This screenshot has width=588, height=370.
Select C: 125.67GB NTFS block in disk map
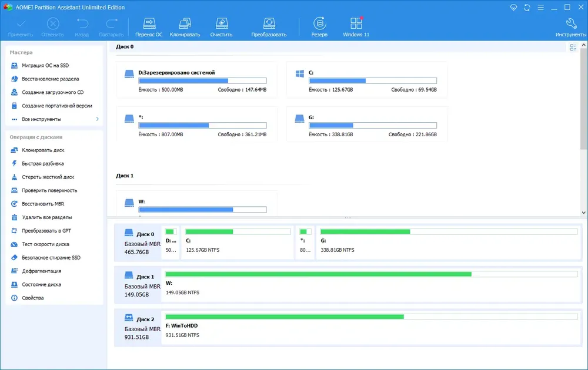(x=238, y=243)
